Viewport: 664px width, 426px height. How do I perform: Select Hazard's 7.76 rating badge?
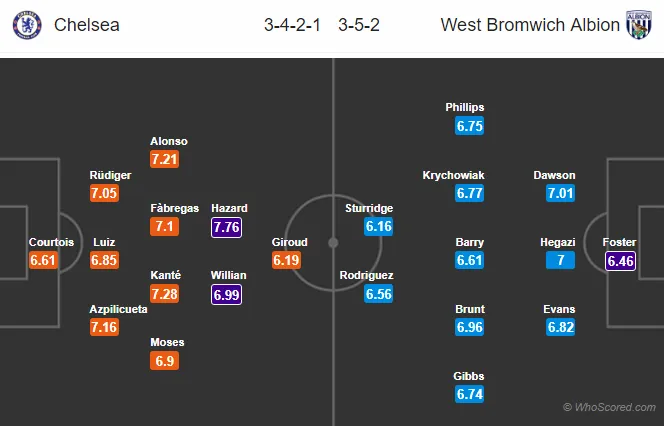click(x=227, y=227)
